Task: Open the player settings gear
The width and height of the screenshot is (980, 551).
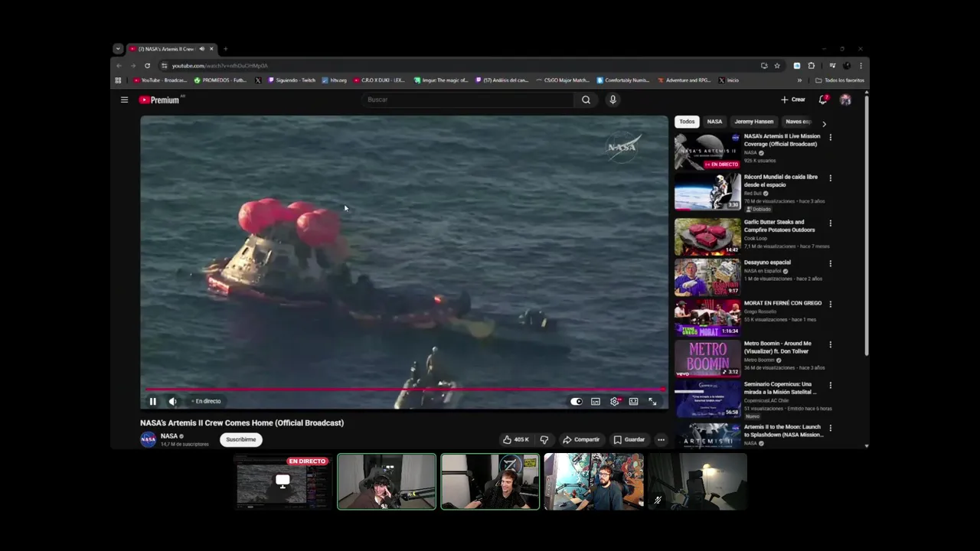Action: tap(615, 401)
